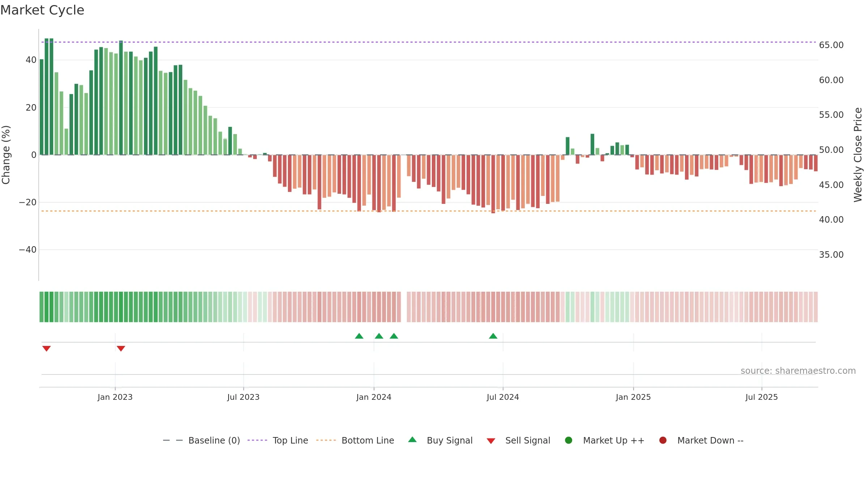Viewport: 868px width, 488px height.
Task: Click the 65.00 price axis label
Action: pos(831,45)
